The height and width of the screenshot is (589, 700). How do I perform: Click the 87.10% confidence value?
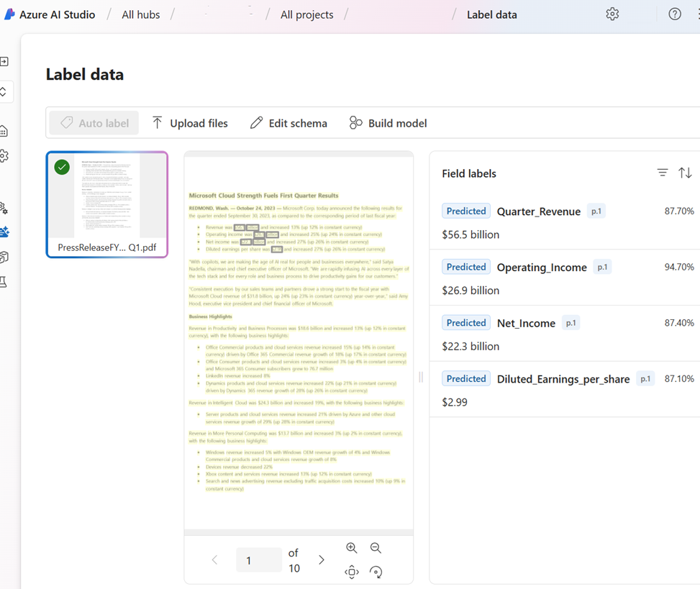click(679, 378)
